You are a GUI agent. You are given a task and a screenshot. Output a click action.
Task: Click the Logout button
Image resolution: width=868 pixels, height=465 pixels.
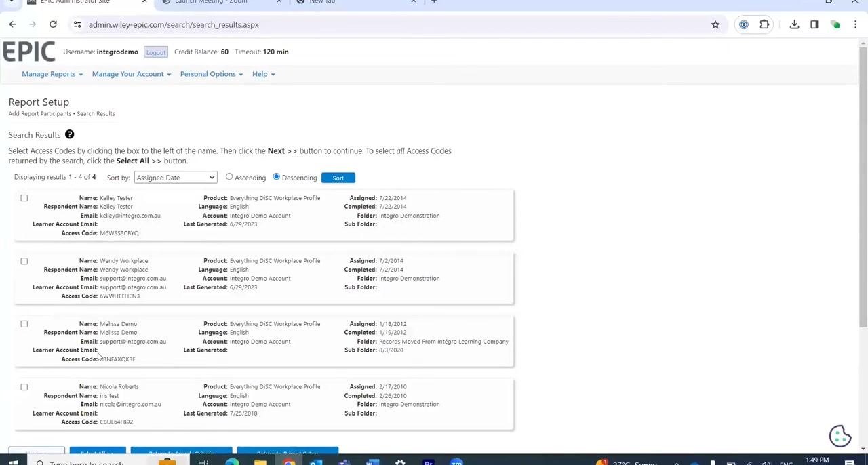point(155,52)
